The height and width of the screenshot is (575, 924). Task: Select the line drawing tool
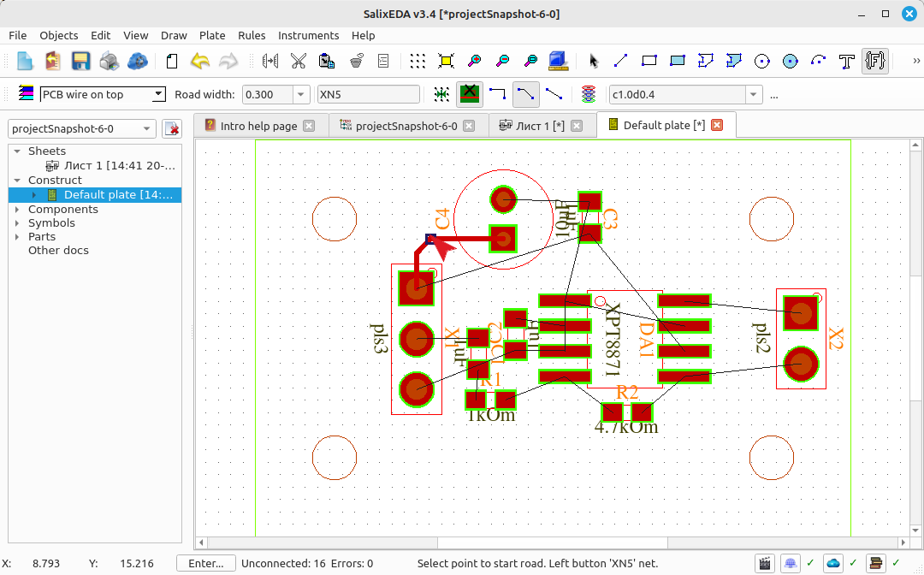620,61
